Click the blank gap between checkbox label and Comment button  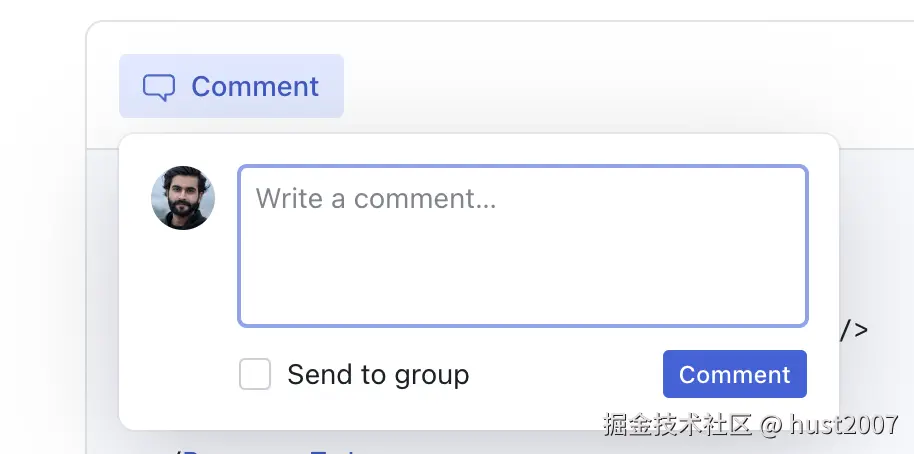[x=565, y=375]
